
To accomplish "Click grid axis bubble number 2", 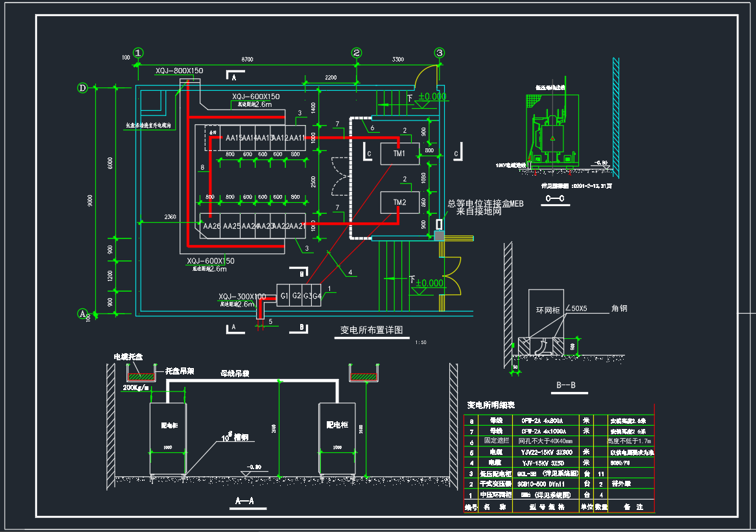I will 357,52.
